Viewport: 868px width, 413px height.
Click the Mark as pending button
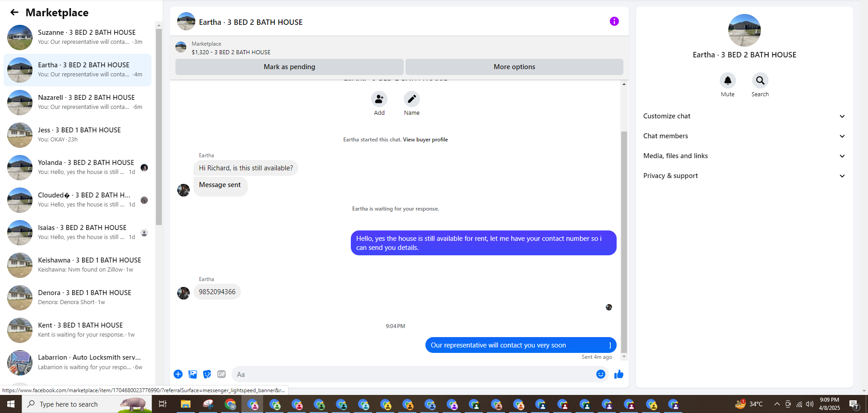(289, 67)
